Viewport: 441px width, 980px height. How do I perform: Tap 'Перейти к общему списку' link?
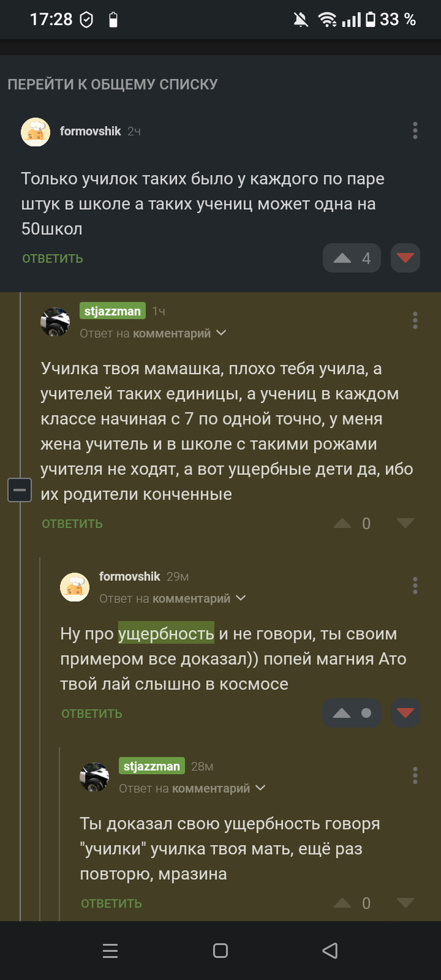(112, 84)
